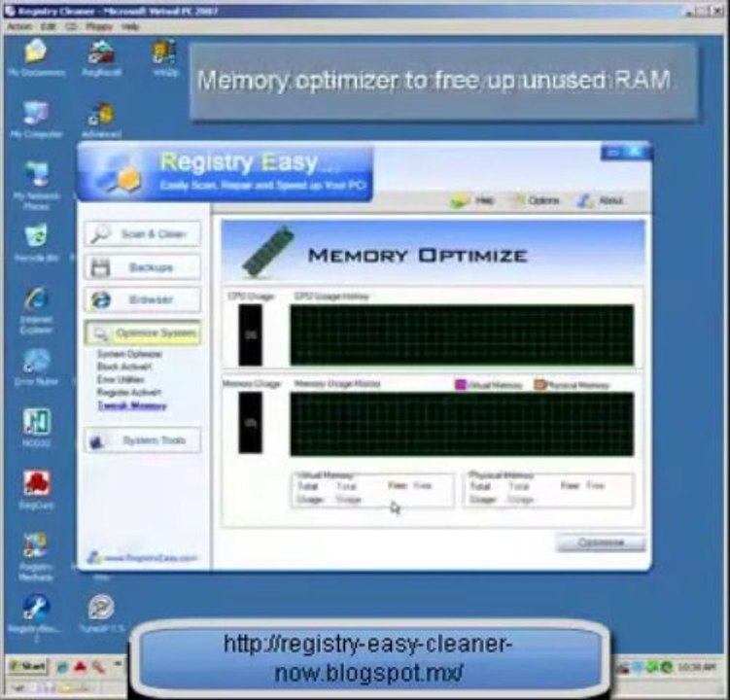Open the Windows Start menu
The image size is (730, 700).
(28, 667)
